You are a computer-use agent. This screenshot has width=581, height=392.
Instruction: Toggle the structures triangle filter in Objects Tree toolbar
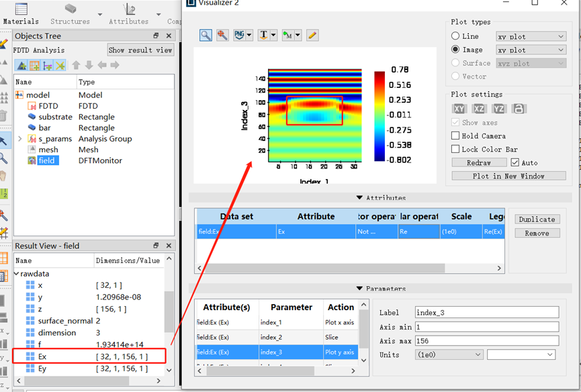[x=22, y=66]
